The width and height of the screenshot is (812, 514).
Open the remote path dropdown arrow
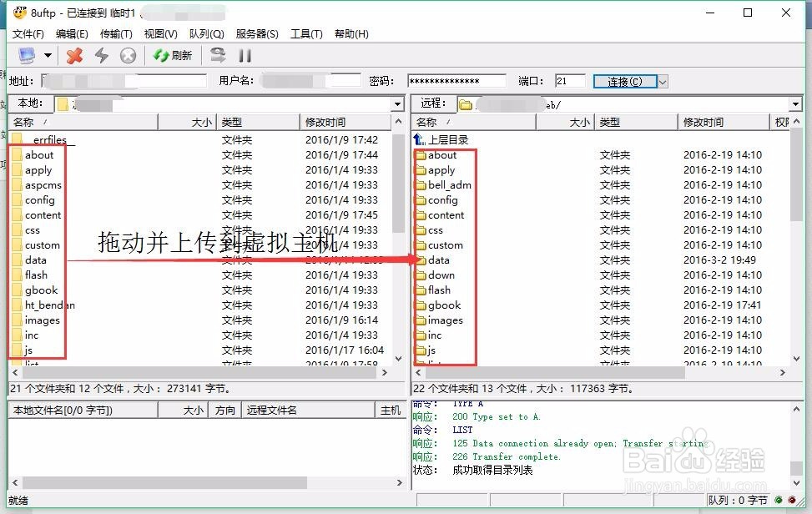point(799,103)
